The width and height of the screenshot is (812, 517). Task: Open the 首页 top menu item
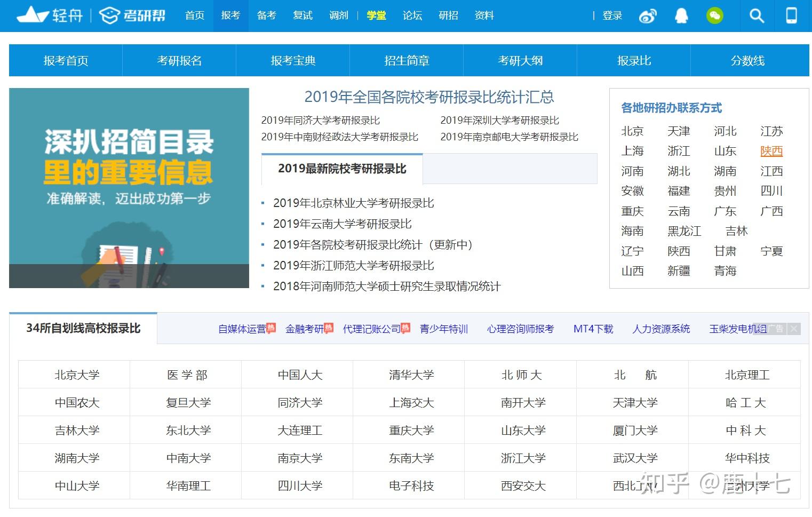click(195, 15)
